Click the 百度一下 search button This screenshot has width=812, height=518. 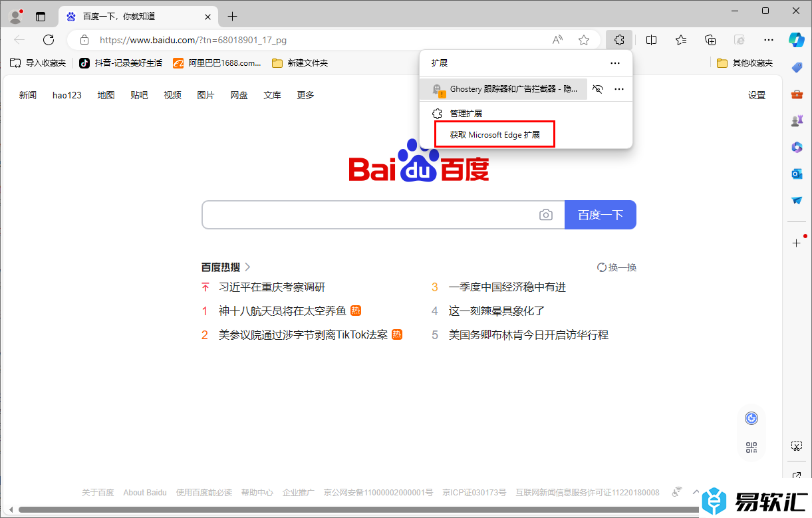point(601,215)
